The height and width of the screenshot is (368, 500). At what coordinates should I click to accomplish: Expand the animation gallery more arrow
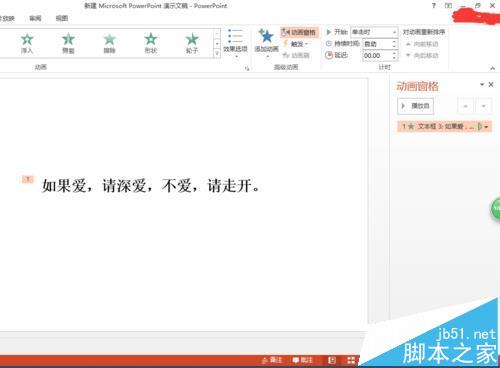(x=217, y=53)
